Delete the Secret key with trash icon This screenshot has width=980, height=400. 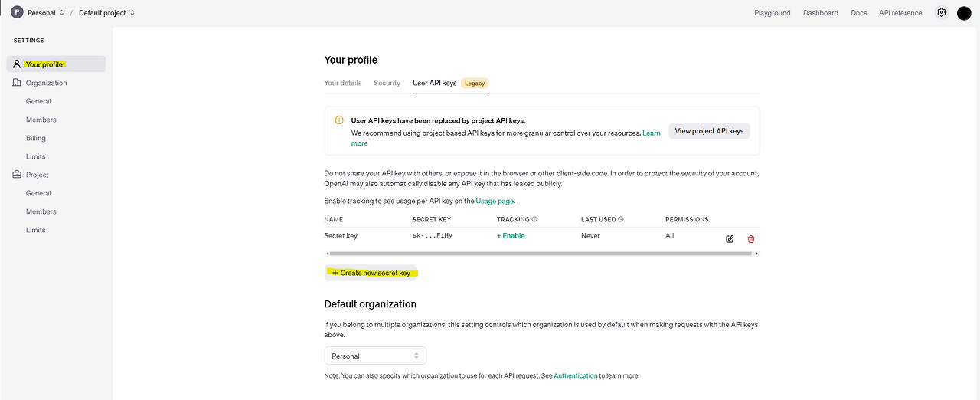pyautogui.click(x=751, y=239)
